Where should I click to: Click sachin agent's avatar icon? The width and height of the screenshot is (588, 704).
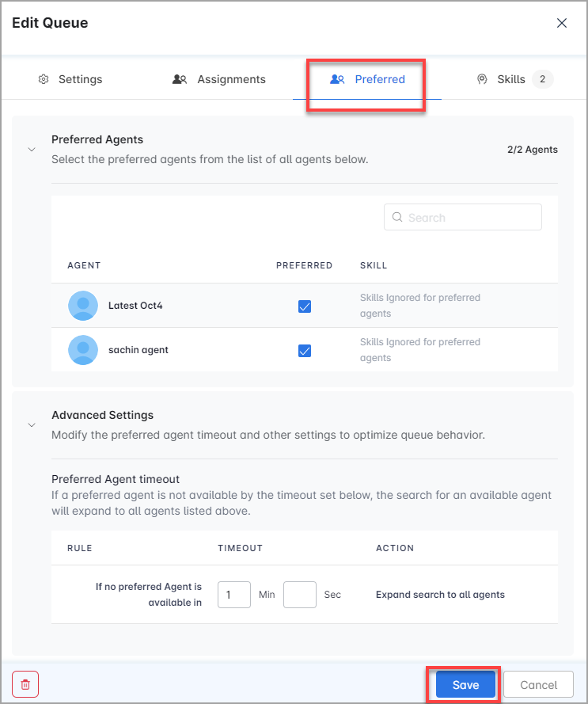(x=82, y=350)
